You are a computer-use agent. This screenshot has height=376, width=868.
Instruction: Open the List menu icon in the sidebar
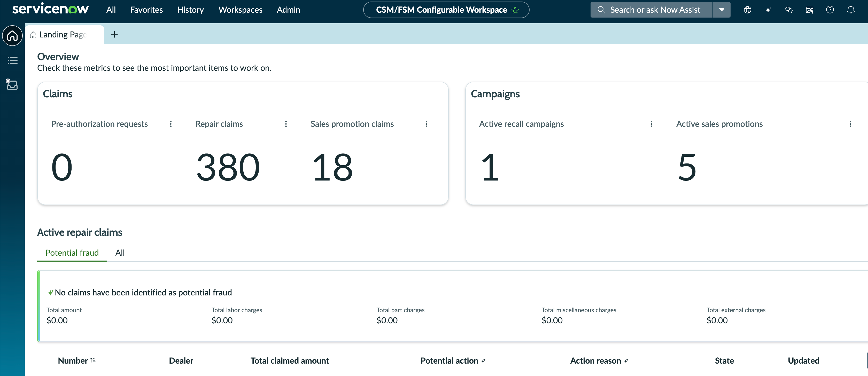(12, 60)
